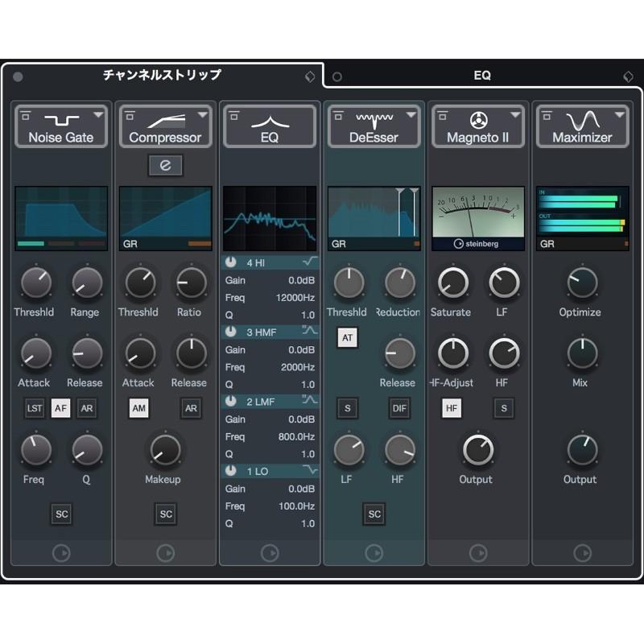Switch to the EQ tab
Screen dimensions: 644x644
[x=483, y=75]
